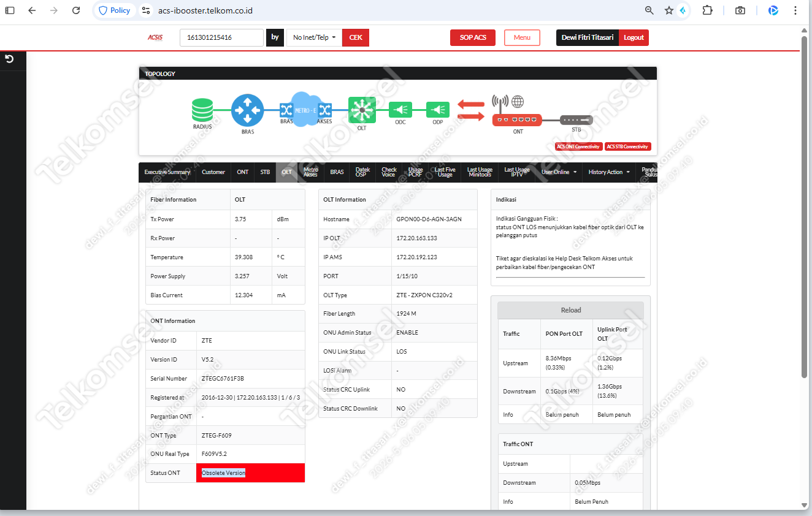Image resolution: width=812 pixels, height=516 pixels.
Task: Select the first BRAS router icon in topology
Action: tap(247, 110)
